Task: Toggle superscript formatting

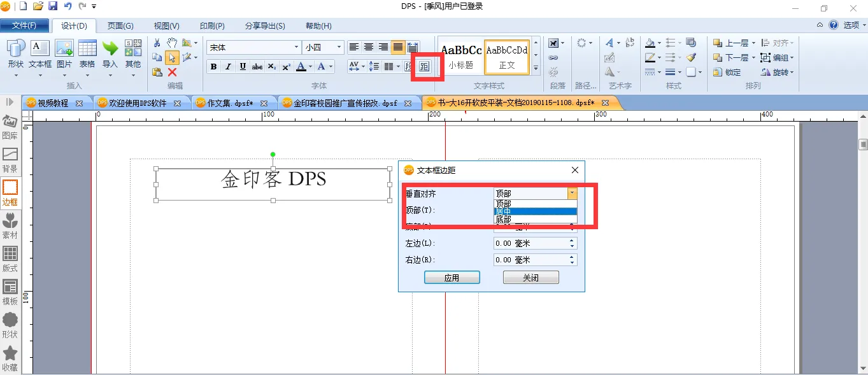Action: click(287, 66)
